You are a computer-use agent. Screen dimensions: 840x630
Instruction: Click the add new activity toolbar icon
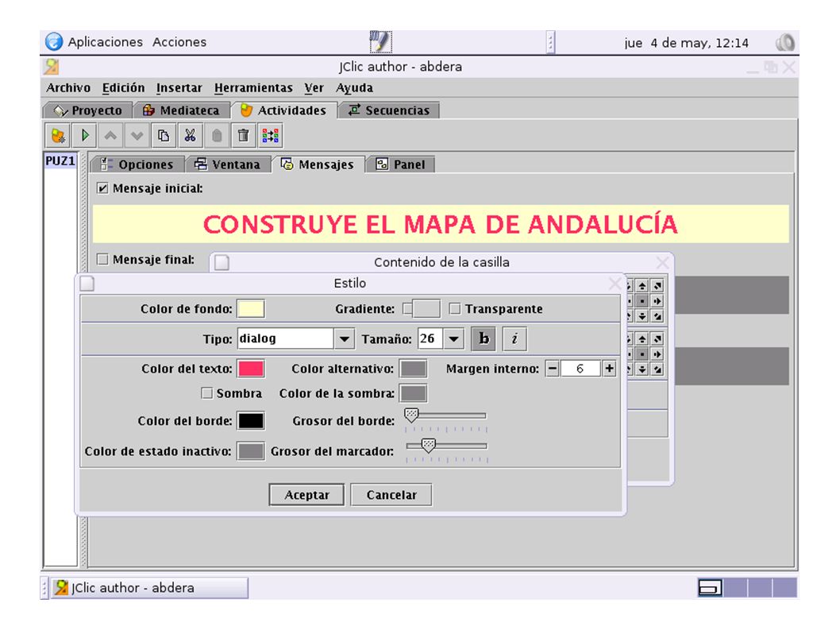pos(58,136)
